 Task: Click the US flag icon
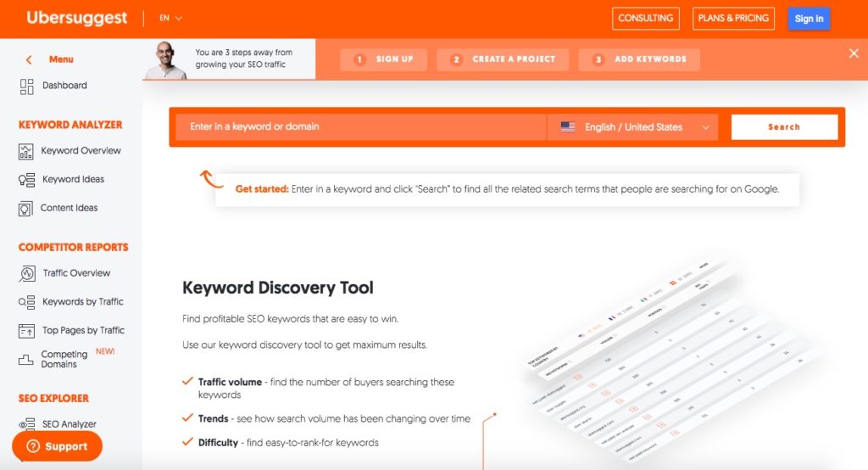pyautogui.click(x=568, y=127)
